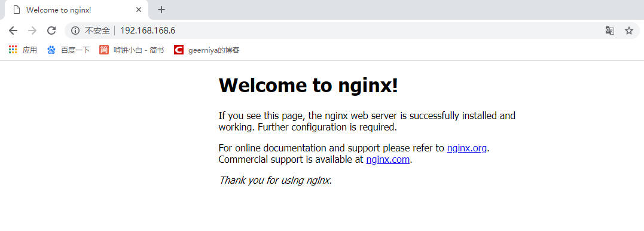Image resolution: width=644 pixels, height=231 pixels.
Task: Click the page icon on the tab
Action: 16,10
